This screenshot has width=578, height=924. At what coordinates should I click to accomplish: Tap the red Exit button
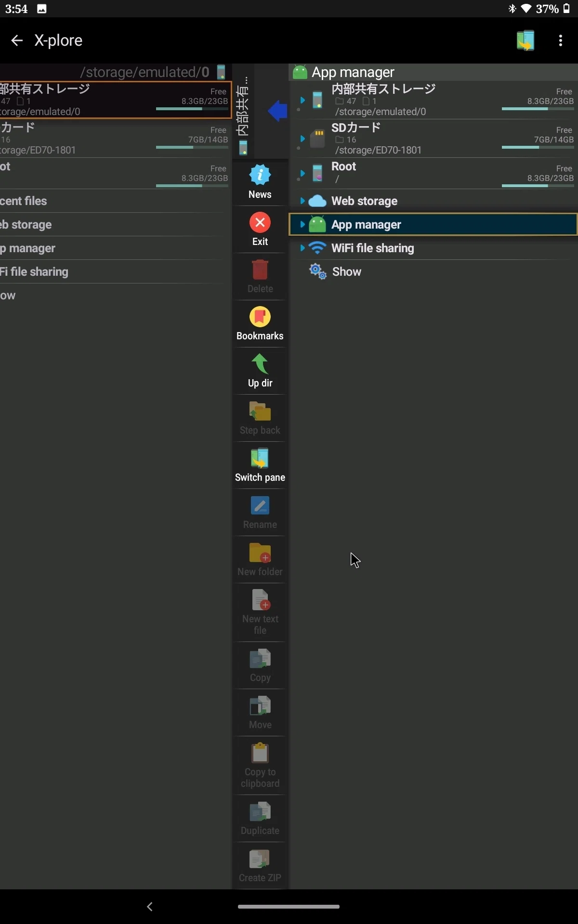pyautogui.click(x=260, y=230)
